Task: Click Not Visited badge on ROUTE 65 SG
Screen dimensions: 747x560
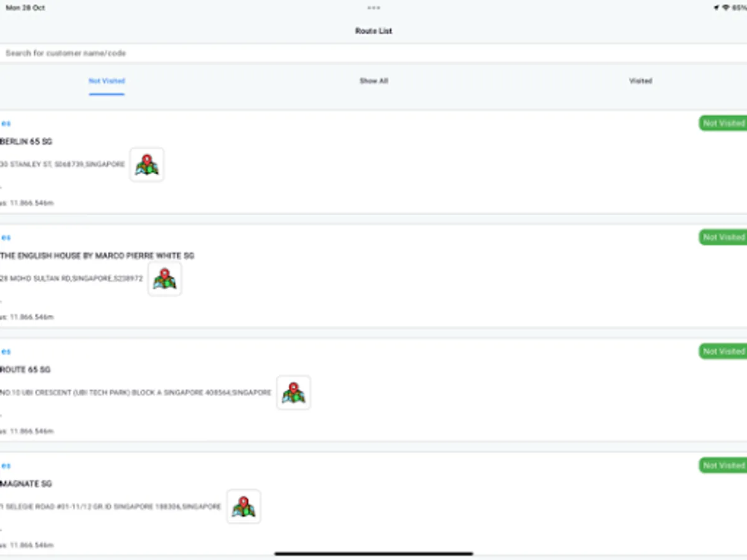Action: point(723,352)
